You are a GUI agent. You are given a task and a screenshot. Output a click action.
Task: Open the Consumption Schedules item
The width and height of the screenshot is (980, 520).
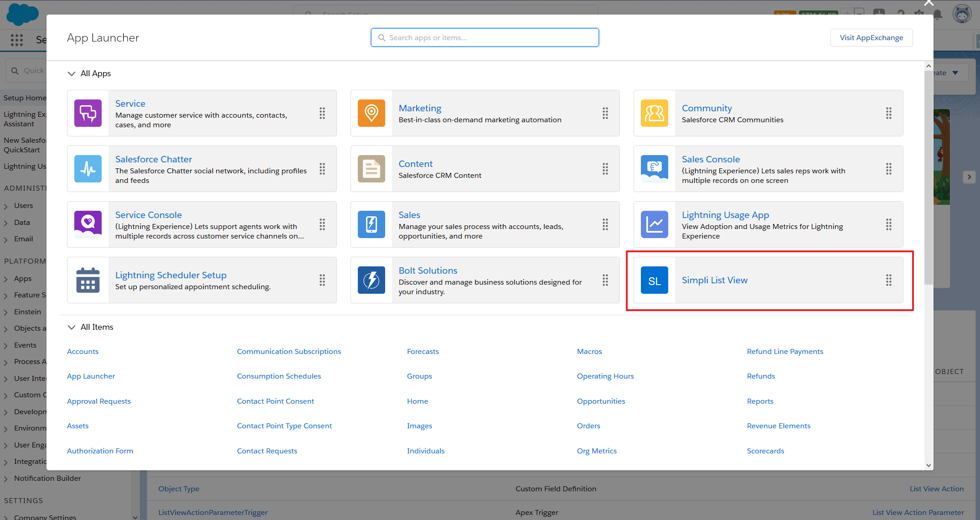click(279, 376)
